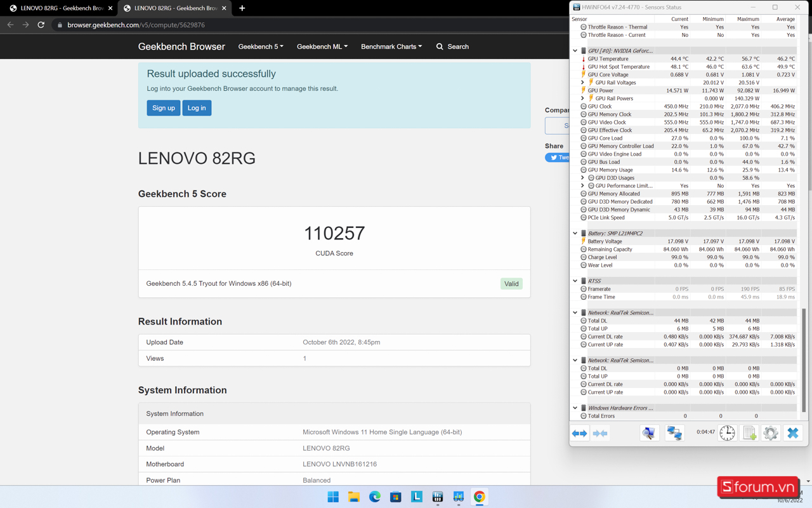The height and width of the screenshot is (508, 812).
Task: Open Lenovo Vantage L icon on taskbar
Action: pos(417,497)
